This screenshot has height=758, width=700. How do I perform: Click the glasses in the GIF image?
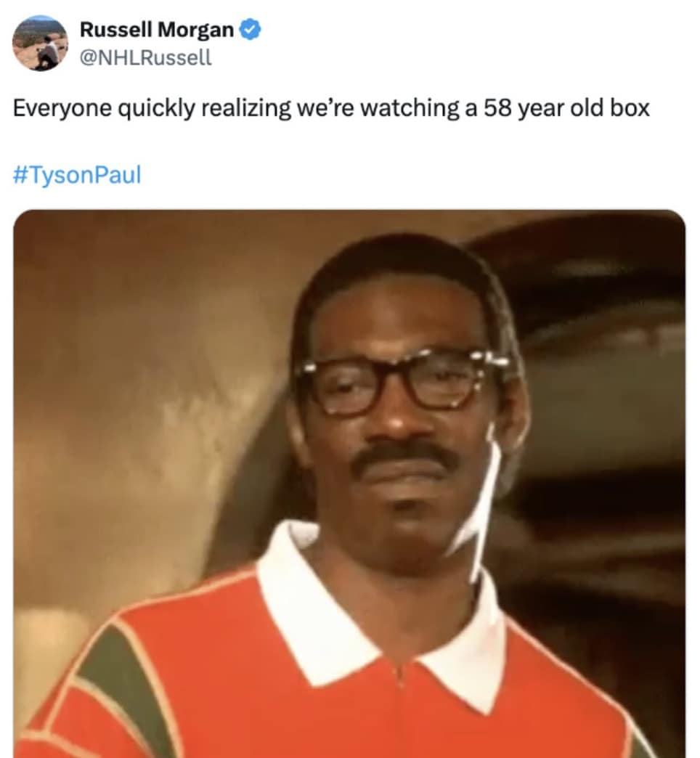click(x=402, y=382)
